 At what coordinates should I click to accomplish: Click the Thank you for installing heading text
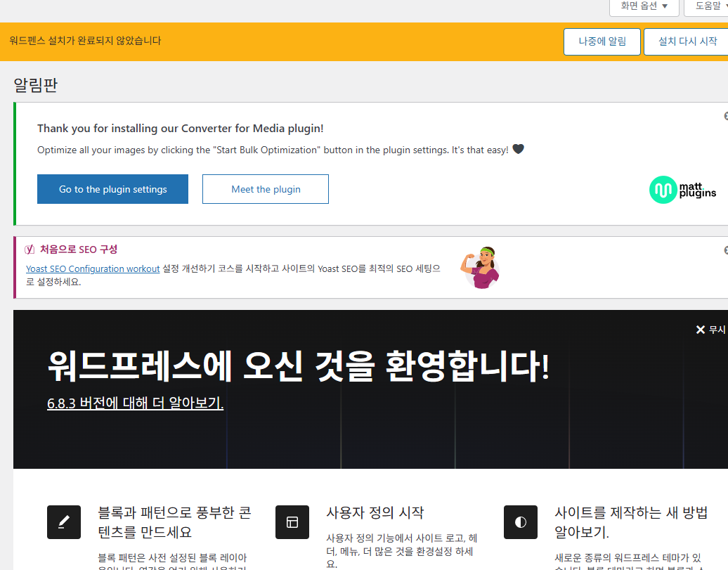[180, 128]
